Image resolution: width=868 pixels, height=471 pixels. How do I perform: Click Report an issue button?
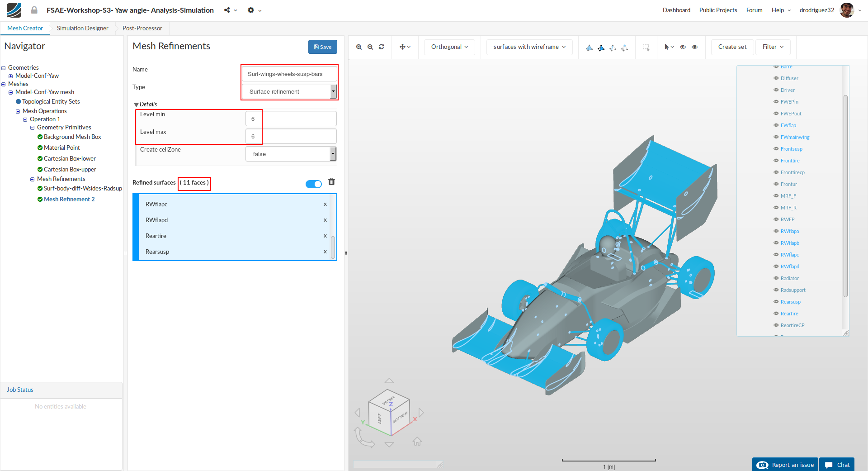(785, 465)
